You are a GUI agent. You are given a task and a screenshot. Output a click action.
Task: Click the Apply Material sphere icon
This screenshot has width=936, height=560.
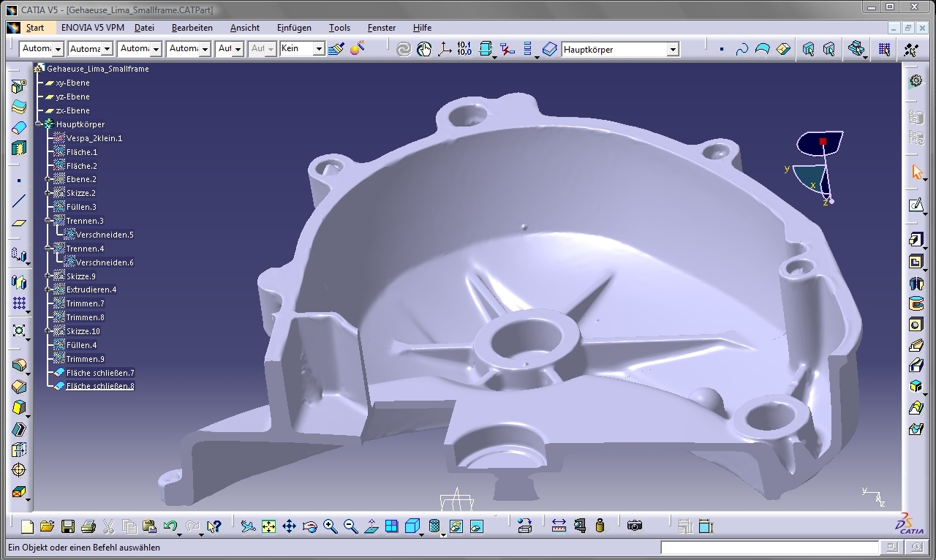pos(357,49)
